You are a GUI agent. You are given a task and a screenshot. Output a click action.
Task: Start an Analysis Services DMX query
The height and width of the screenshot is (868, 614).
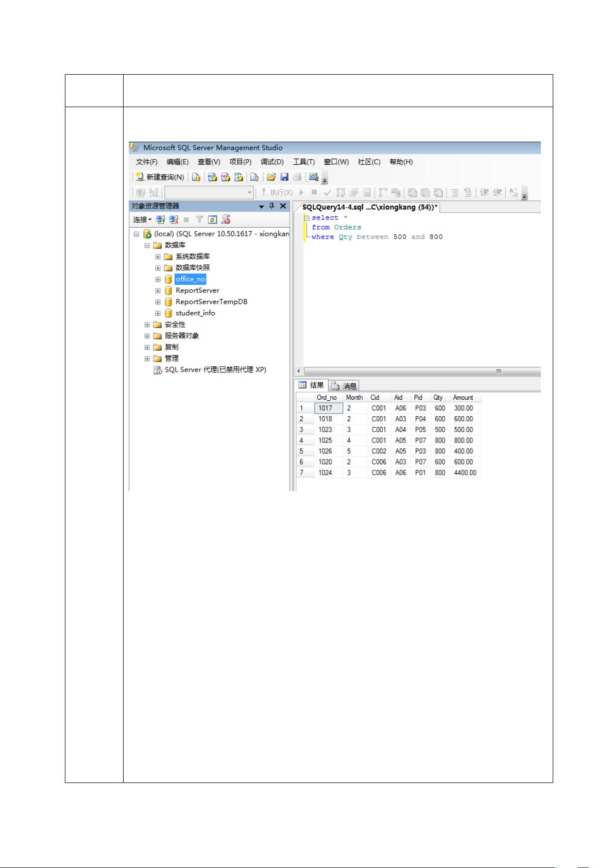coord(225,177)
